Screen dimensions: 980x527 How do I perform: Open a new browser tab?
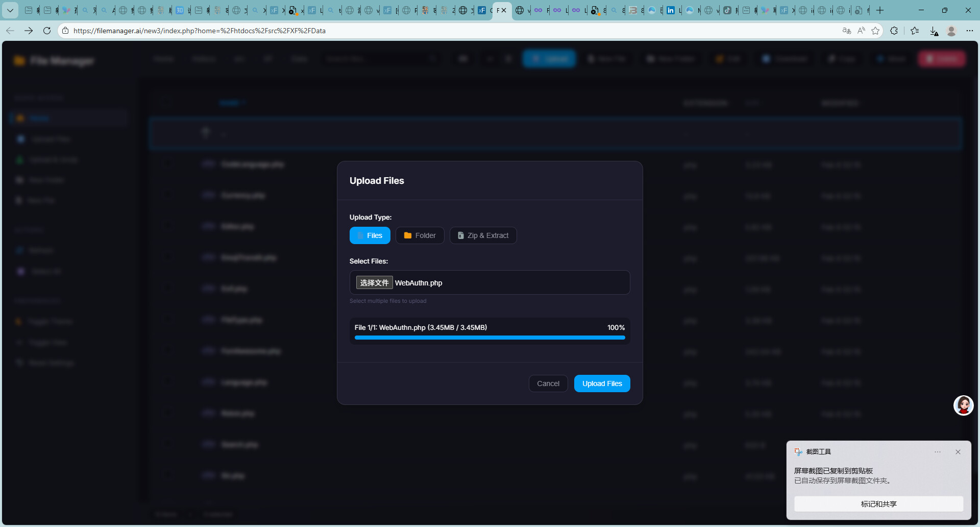(x=880, y=10)
